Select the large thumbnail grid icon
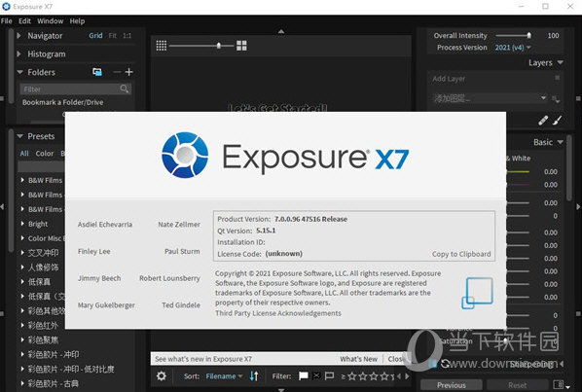 point(241,46)
